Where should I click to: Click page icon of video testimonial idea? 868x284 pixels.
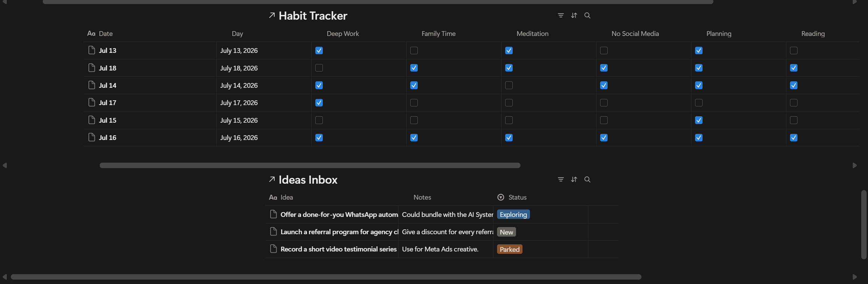click(x=273, y=249)
